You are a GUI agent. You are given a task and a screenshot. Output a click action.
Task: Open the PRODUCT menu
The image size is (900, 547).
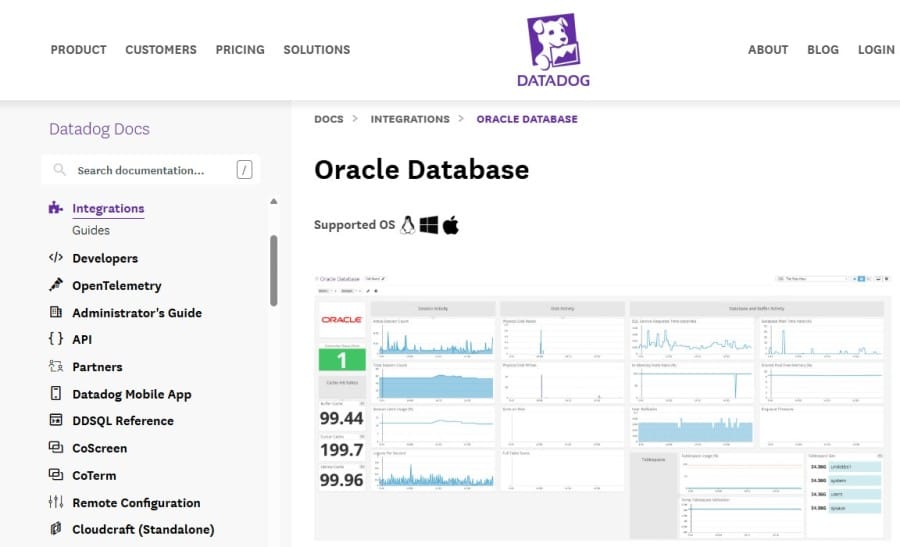[x=78, y=49]
